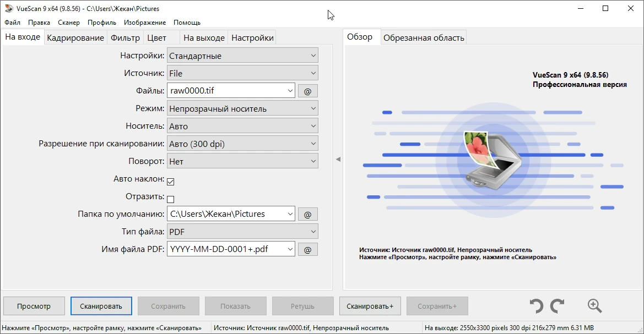Click the Просмотр button
The image size is (644, 334).
34,306
